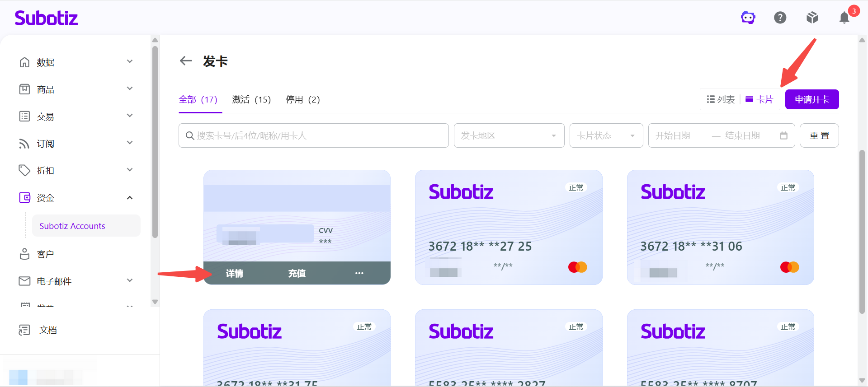The height and width of the screenshot is (387, 868).
Task: Click the 文档 document icon in sidebar
Action: (x=24, y=330)
